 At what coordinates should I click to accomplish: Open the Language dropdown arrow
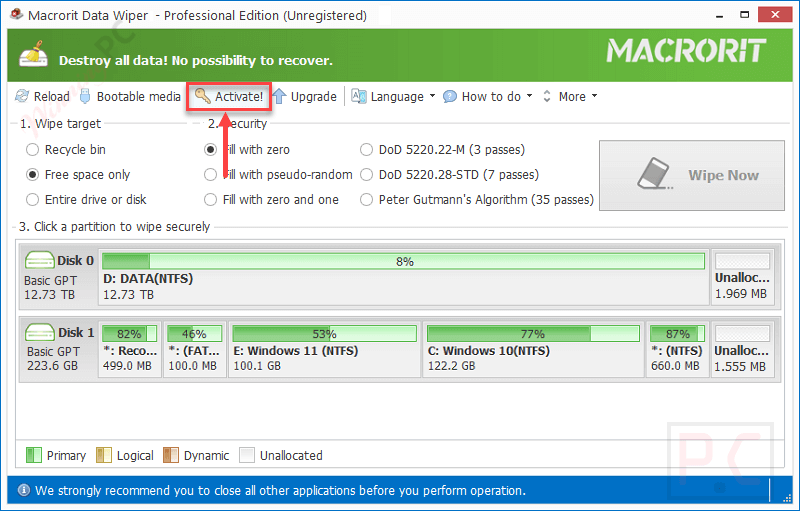(433, 96)
